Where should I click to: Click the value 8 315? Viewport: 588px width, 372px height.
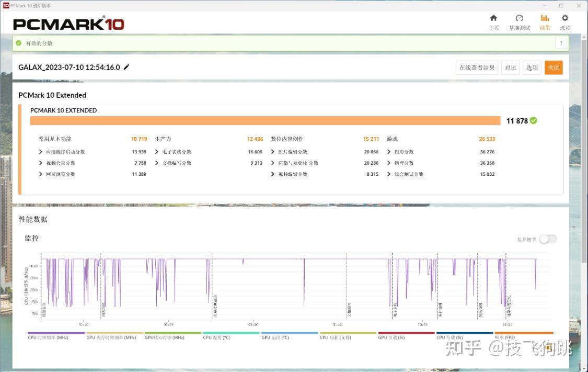tap(372, 174)
